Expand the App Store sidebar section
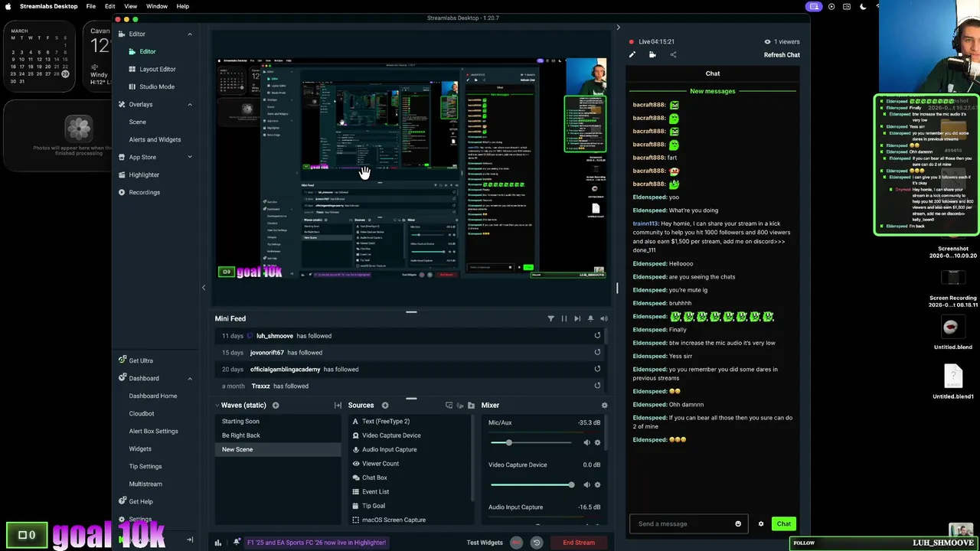Image resolution: width=980 pixels, height=551 pixels. [190, 157]
